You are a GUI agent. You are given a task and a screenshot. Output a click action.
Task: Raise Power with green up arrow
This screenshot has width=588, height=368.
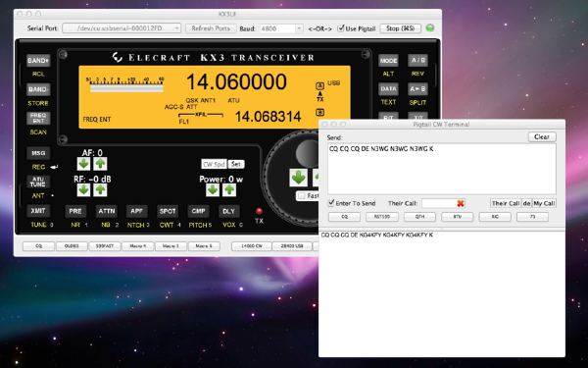pyautogui.click(x=229, y=189)
